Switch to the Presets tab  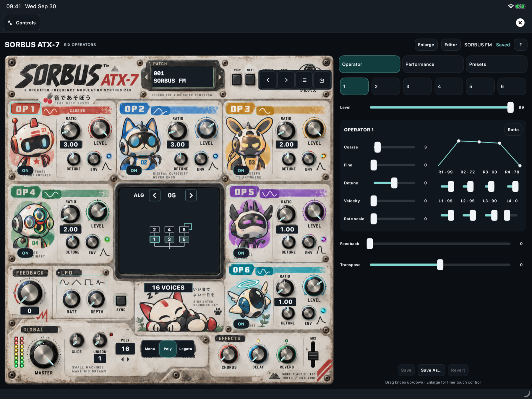coord(497,64)
